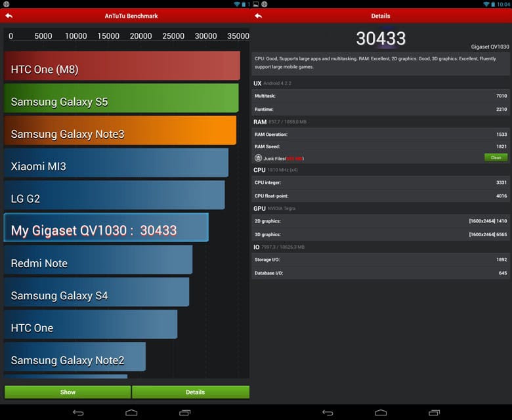Viewport: 512px width, 420px height.
Task: Click the 2D graphics row showing 1410
Action: (x=381, y=221)
